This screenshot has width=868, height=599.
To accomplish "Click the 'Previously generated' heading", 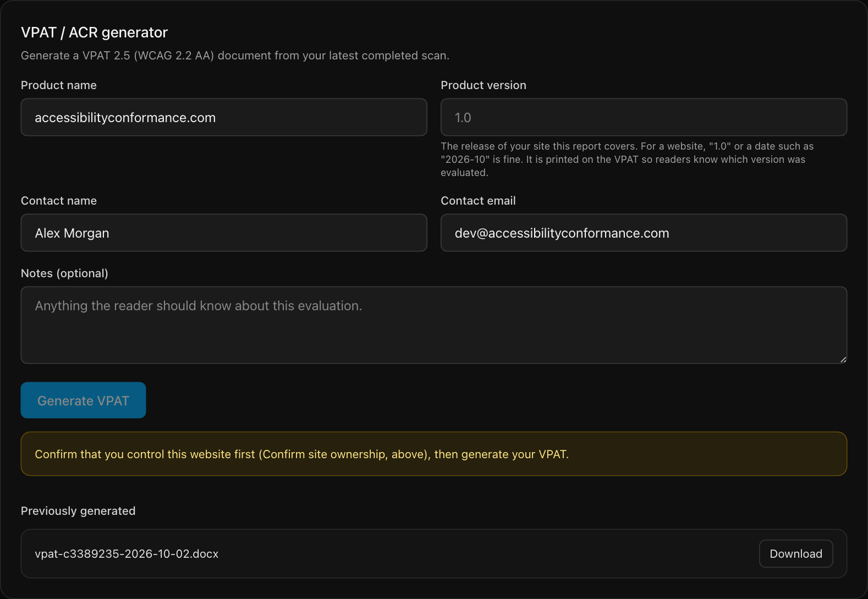I will point(78,511).
